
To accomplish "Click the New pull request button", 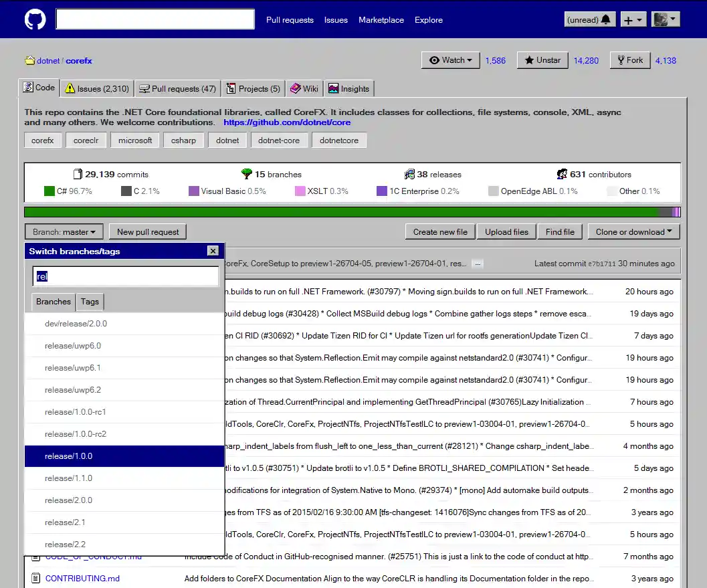I will (x=147, y=231).
